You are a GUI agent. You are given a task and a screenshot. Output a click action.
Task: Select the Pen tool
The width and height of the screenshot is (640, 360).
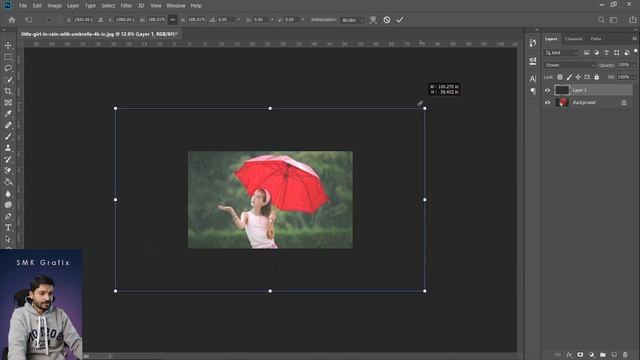click(8, 216)
